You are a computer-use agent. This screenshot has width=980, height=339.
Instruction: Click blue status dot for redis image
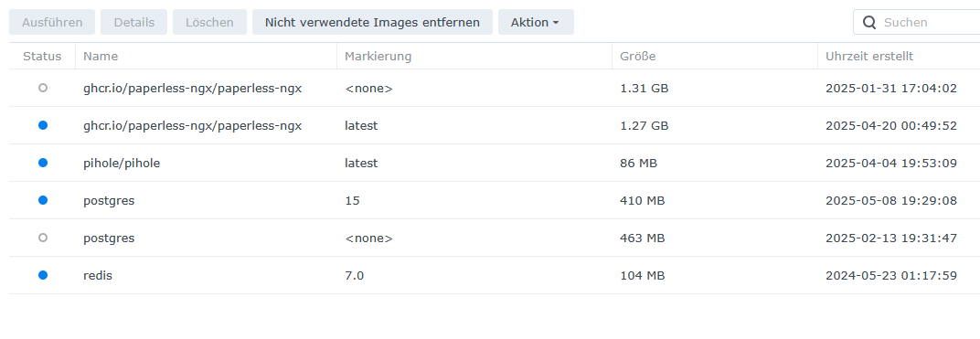coord(42,275)
